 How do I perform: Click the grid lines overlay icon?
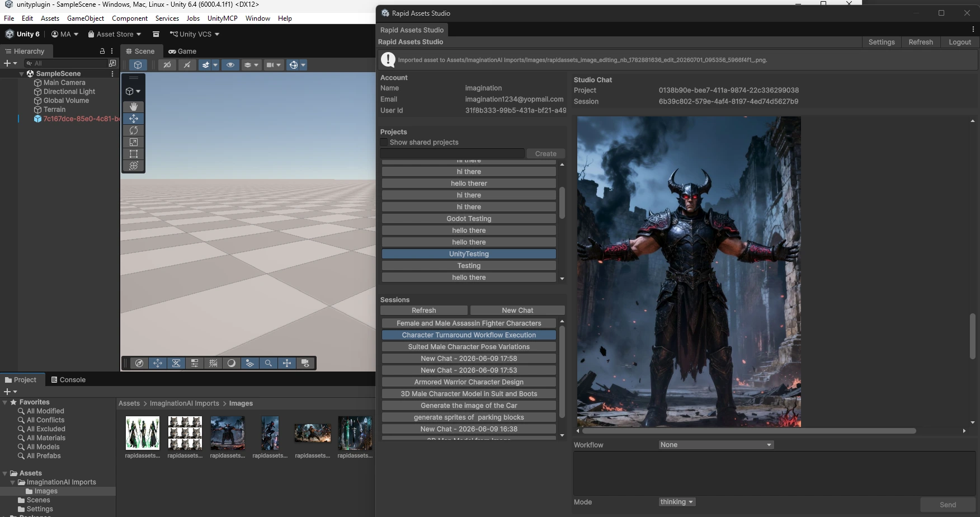coord(213,363)
